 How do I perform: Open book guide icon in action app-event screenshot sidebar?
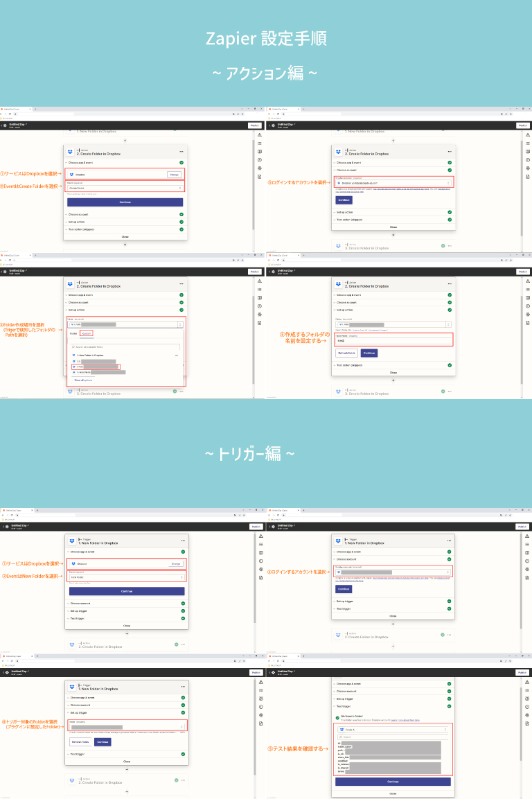(x=259, y=151)
